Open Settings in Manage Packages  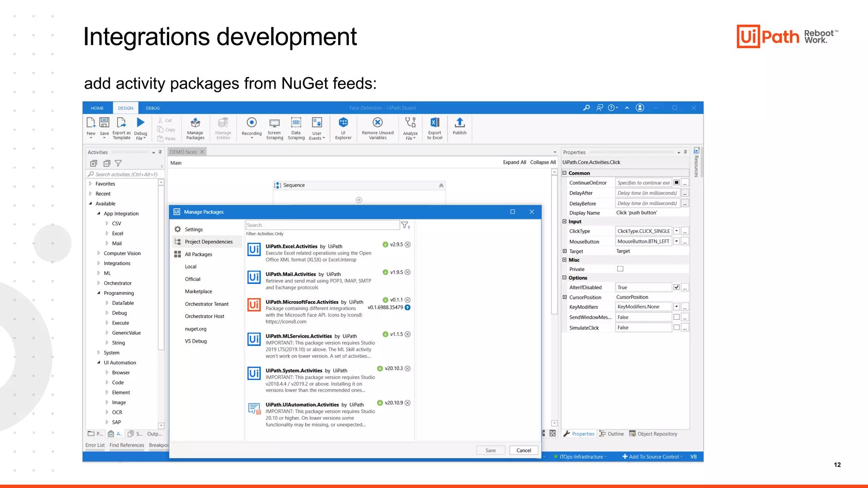pos(194,229)
